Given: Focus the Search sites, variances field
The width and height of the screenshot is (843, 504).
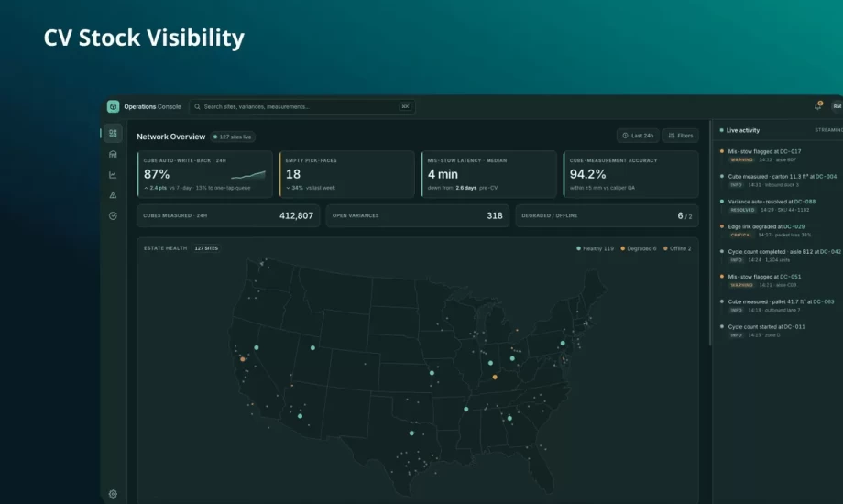Looking at the screenshot, I should click(301, 106).
